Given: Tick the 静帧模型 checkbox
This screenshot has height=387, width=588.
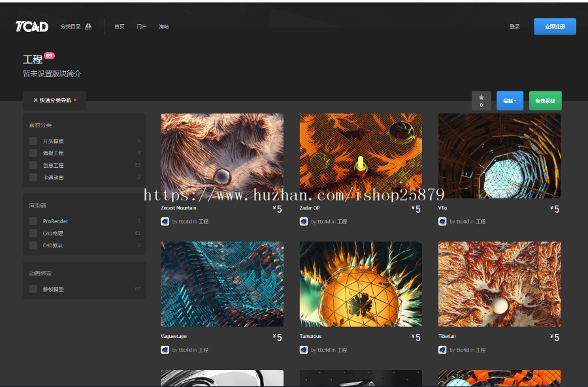Looking at the screenshot, I should [x=33, y=289].
